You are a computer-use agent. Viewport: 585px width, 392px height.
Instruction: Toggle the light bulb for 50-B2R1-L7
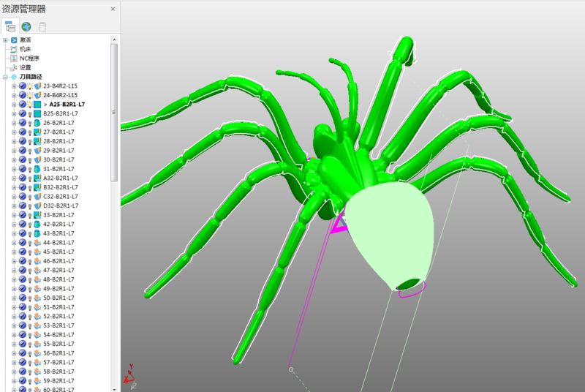[30, 298]
